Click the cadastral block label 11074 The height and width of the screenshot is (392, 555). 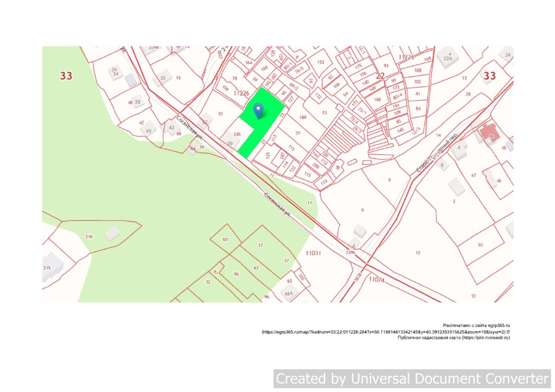tap(376, 279)
